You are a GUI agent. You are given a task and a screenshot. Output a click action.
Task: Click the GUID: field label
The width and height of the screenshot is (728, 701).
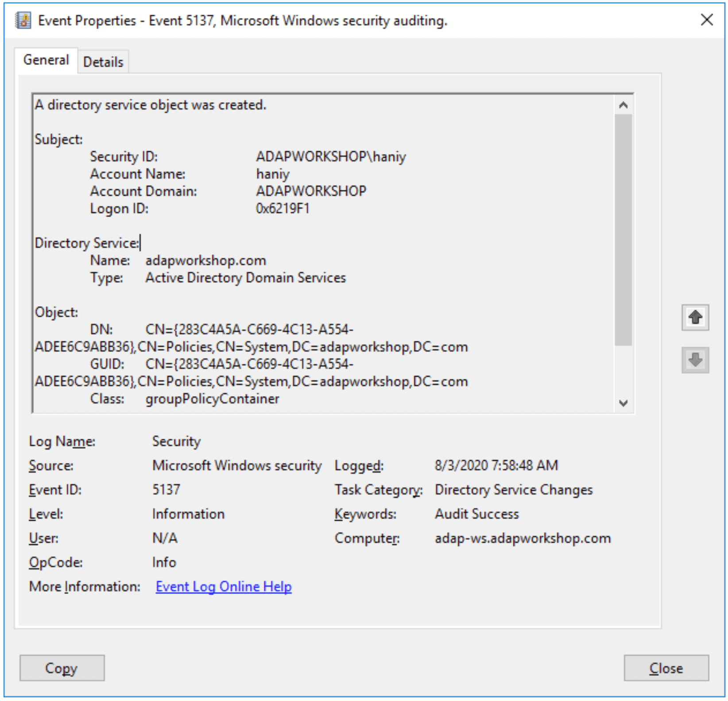(107, 364)
